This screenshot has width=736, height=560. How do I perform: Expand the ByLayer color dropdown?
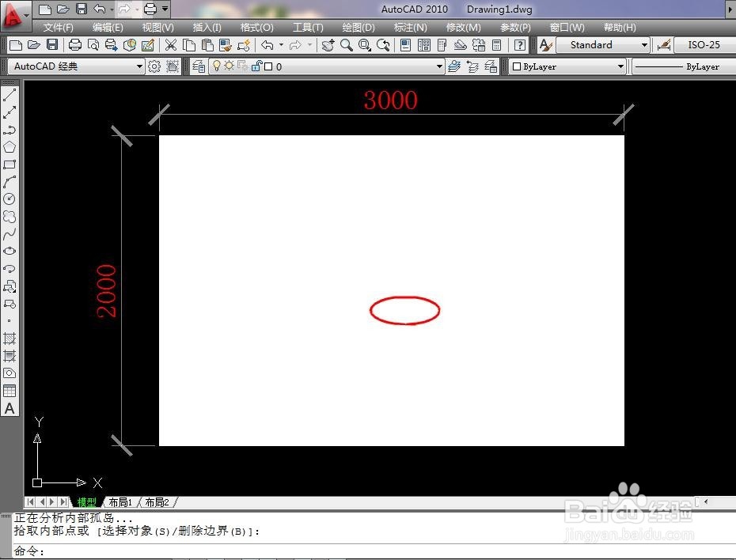[620, 66]
